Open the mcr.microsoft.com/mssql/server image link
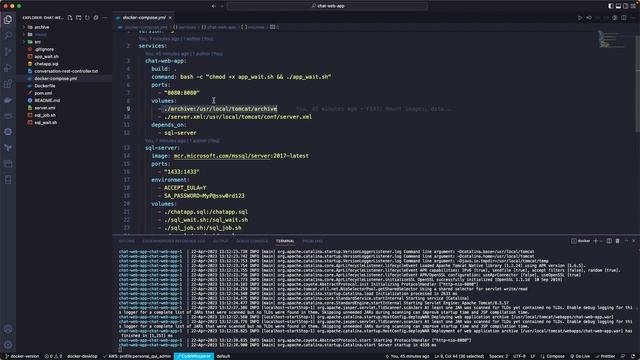 [222, 156]
